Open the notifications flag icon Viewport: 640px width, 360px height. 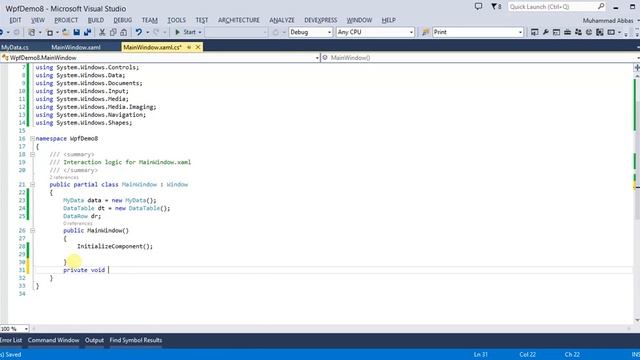pyautogui.click(x=496, y=7)
